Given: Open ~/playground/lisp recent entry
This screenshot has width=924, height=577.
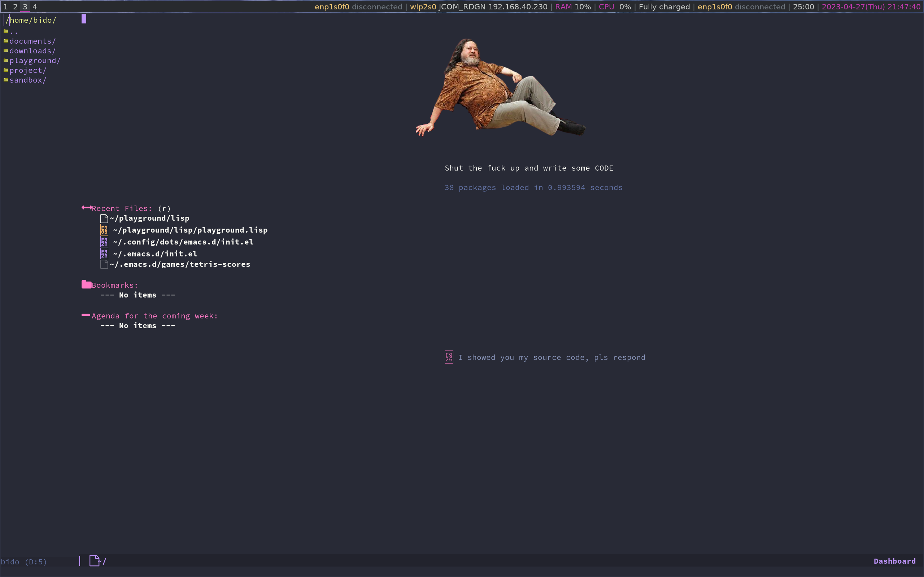Looking at the screenshot, I should click(x=150, y=218).
